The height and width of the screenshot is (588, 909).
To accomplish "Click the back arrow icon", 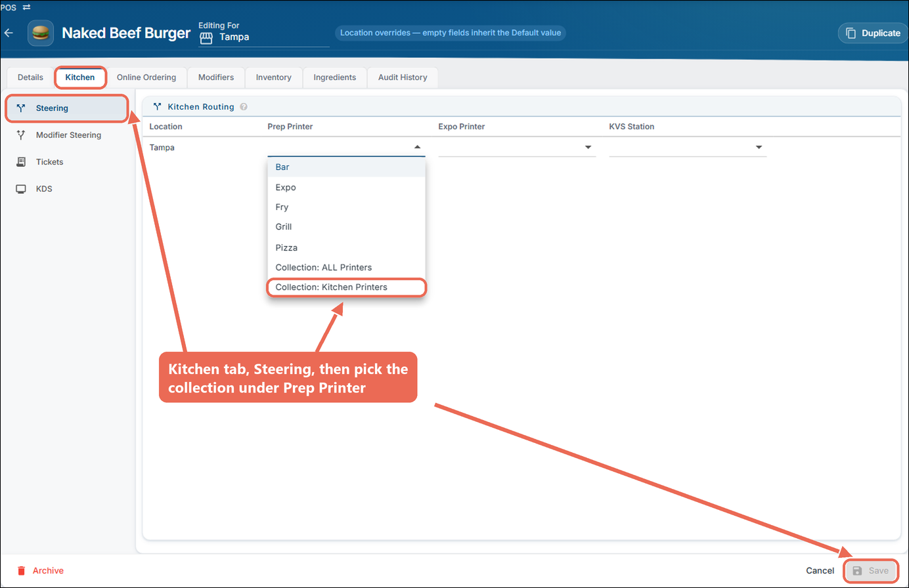I will (9, 33).
